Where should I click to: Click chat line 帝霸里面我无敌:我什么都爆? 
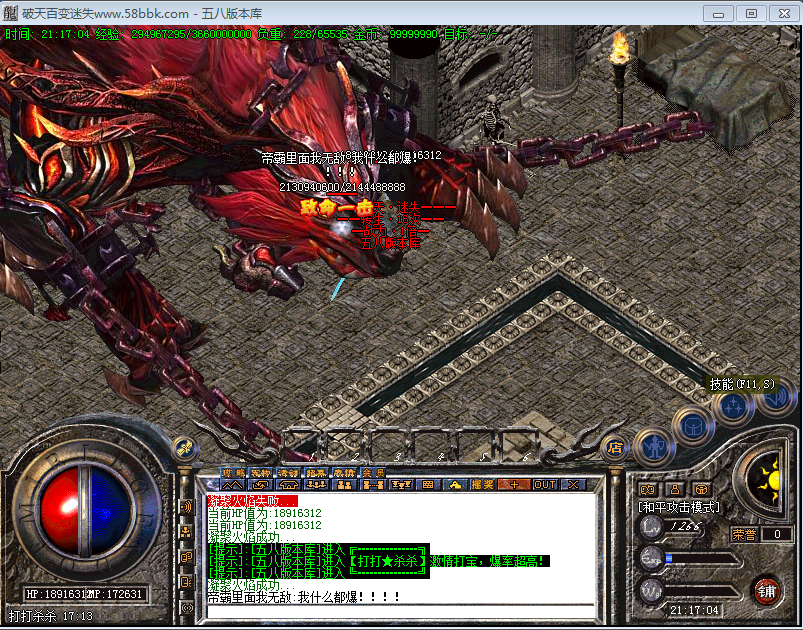[303, 597]
